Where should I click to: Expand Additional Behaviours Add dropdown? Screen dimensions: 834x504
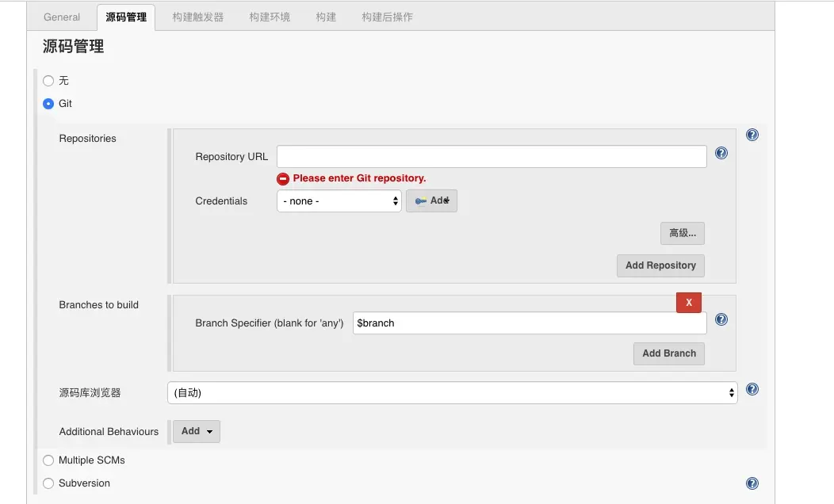click(x=197, y=431)
